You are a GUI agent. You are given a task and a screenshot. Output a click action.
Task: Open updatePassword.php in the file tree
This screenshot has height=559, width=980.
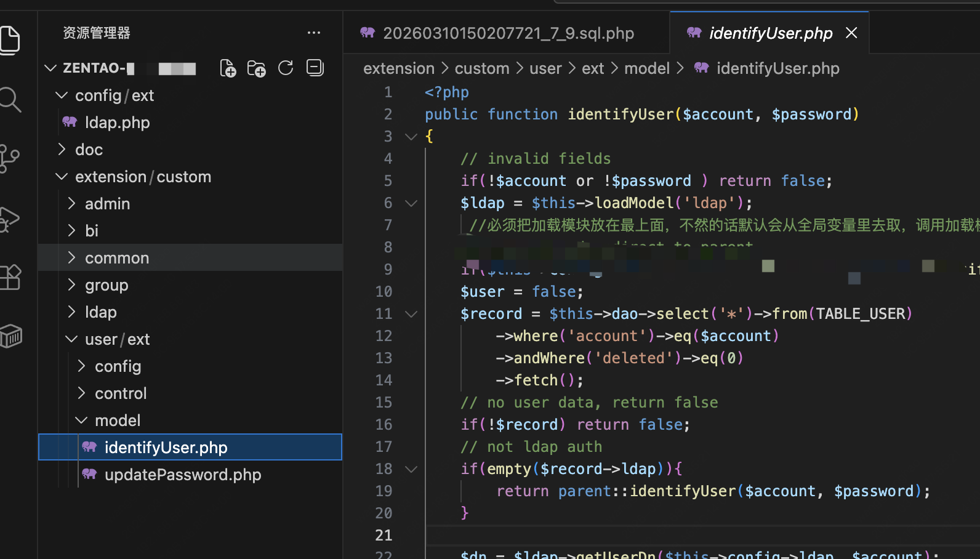tap(182, 475)
